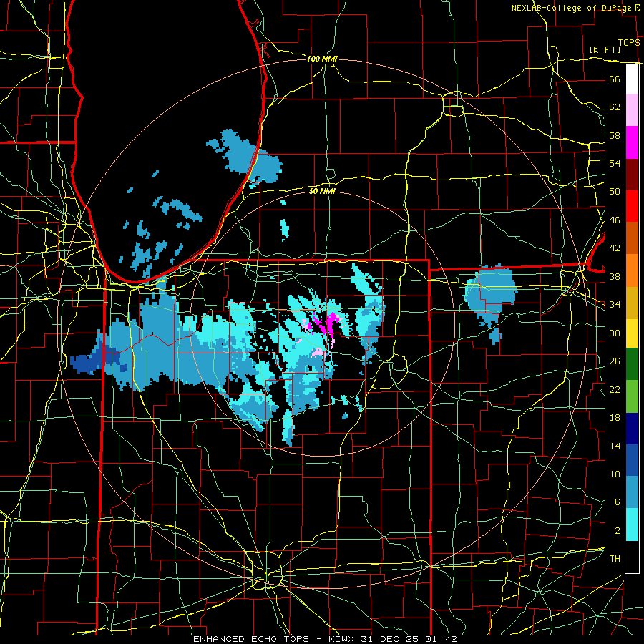Select the bright red legend swatch
This screenshot has height=644, width=644.
pos(632,206)
